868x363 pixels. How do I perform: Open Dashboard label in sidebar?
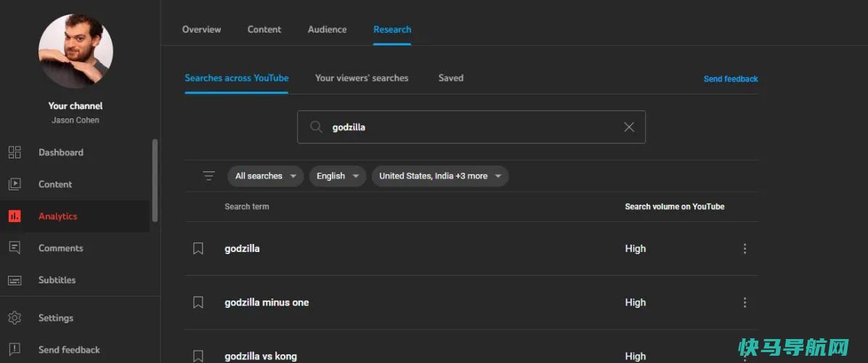(x=61, y=152)
